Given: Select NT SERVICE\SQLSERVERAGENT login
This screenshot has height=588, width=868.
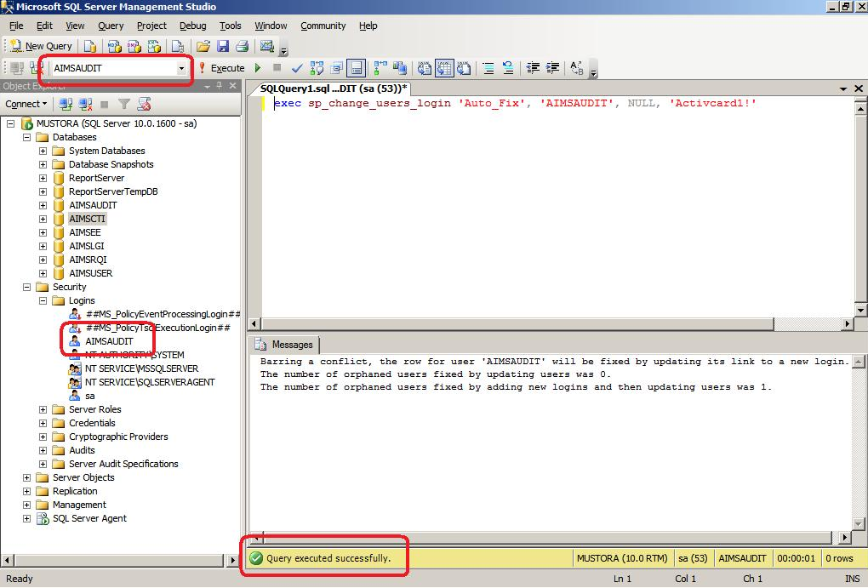Looking at the screenshot, I should point(150,382).
